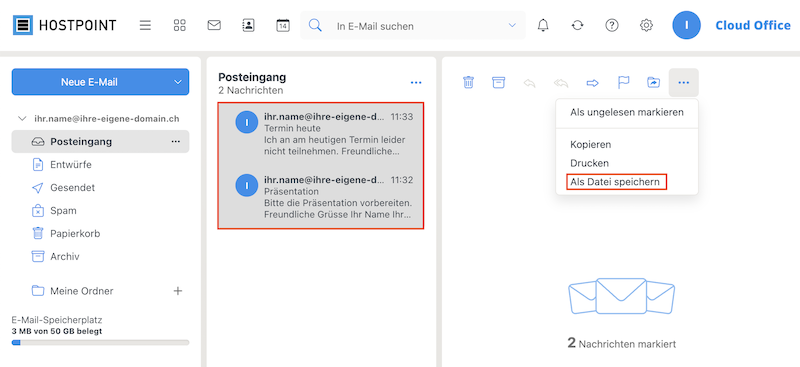Open Posteingang list options three dots
Viewport: 800px width, 367px height.
[x=416, y=83]
